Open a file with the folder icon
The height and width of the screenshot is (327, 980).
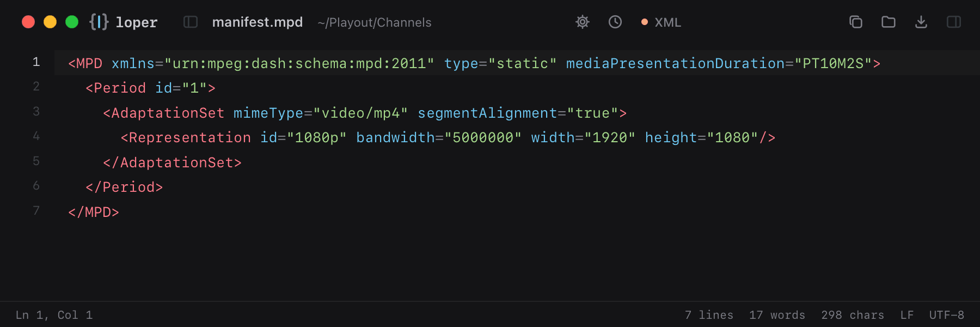[889, 22]
